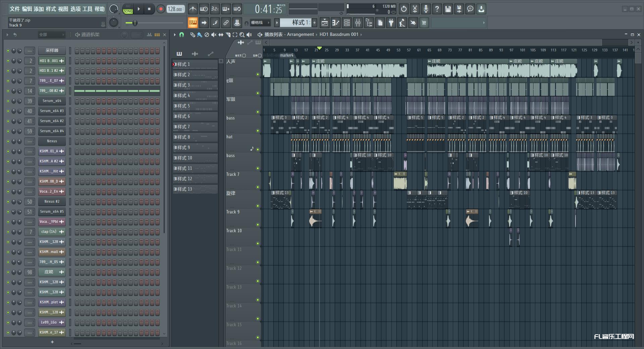Click the marker4 timeline marker

[286, 55]
